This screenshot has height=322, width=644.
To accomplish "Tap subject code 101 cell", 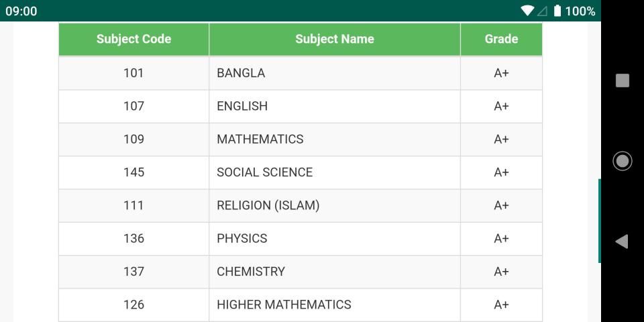I will tap(133, 73).
